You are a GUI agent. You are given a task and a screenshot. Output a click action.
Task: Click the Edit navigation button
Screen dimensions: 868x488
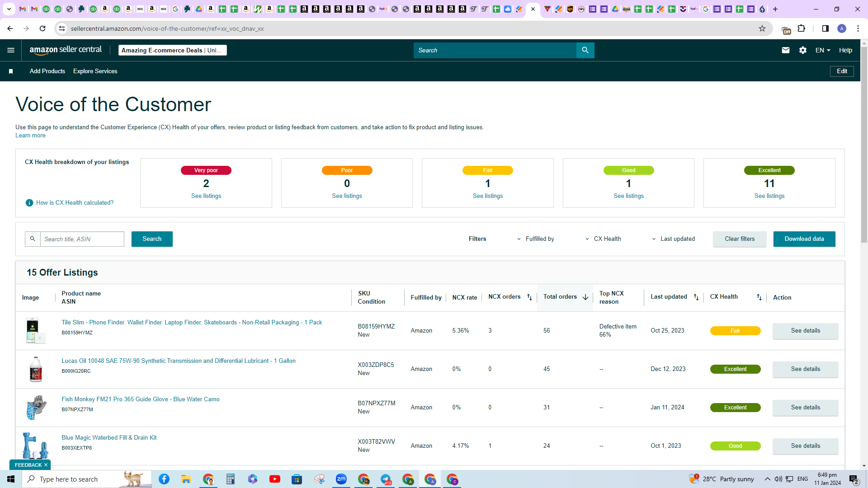842,71
